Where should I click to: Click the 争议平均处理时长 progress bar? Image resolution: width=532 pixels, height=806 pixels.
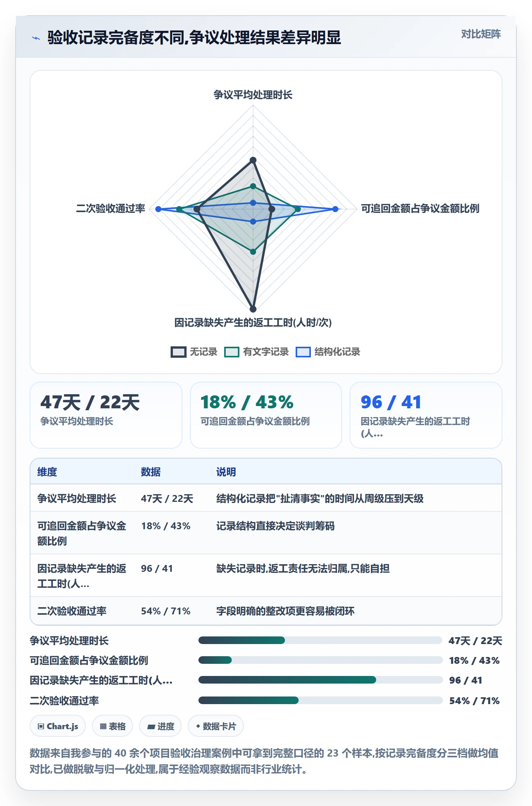point(320,640)
